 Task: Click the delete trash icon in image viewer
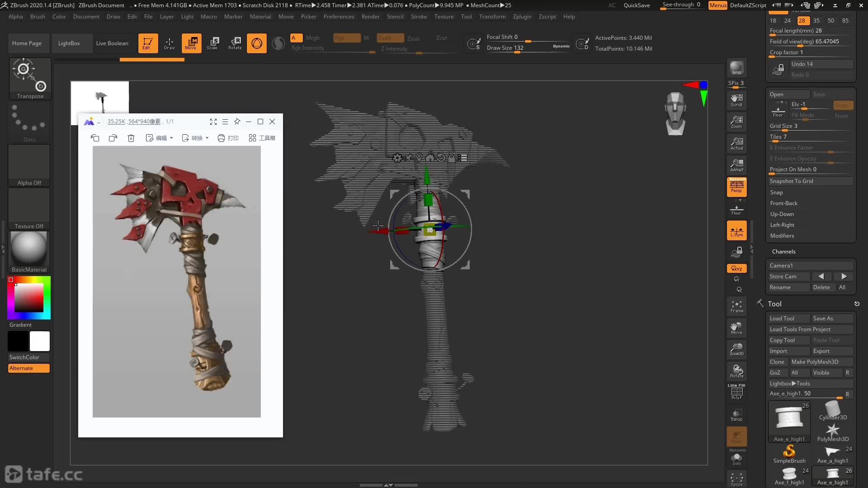click(x=131, y=138)
